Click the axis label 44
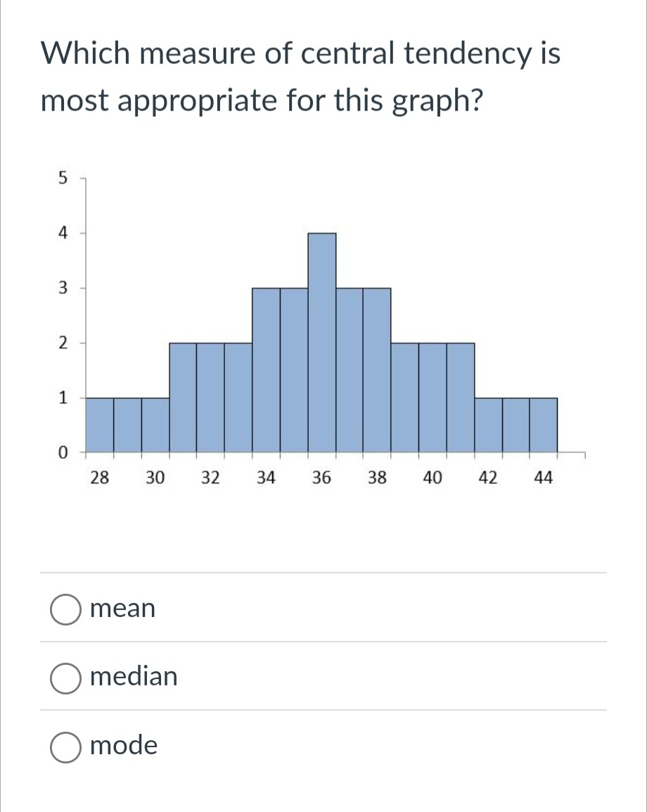This screenshot has height=812, width=647. (544, 478)
